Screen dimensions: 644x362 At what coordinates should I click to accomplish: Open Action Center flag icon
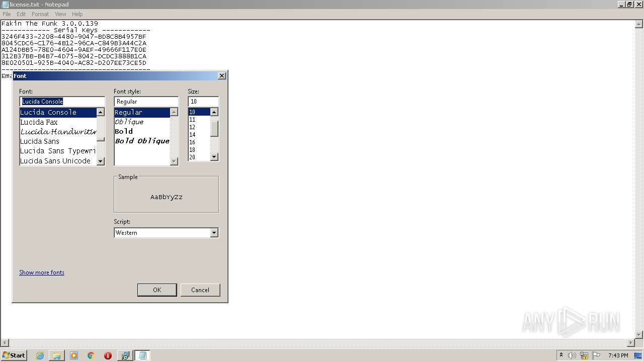[x=596, y=355]
